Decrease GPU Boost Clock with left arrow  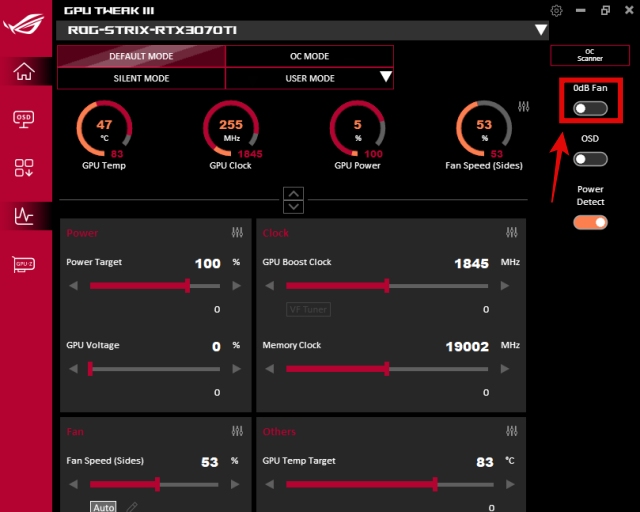coord(269,285)
